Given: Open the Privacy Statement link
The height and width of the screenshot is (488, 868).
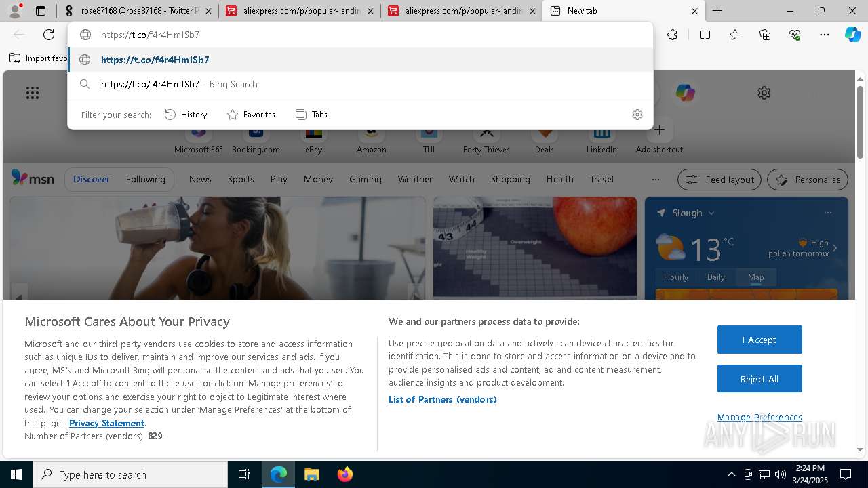Looking at the screenshot, I should click(x=106, y=423).
